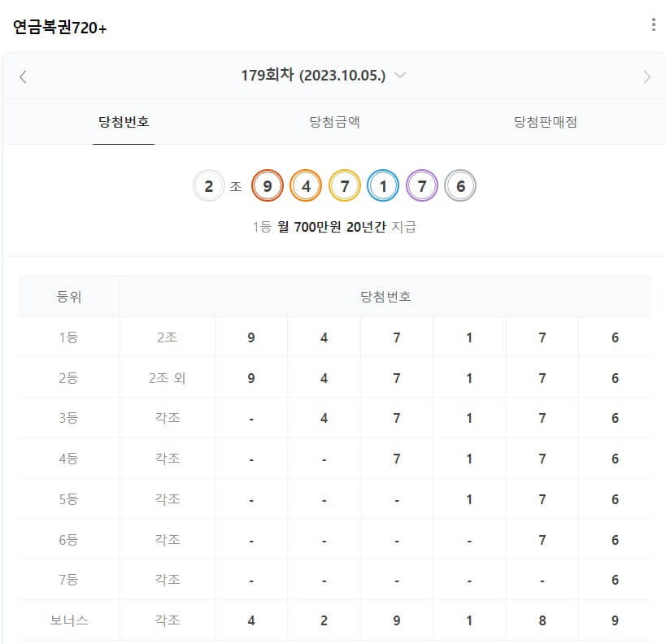Click the orange ball numbered 4
Image resolution: width=666 pixels, height=644 pixels.
[306, 185]
